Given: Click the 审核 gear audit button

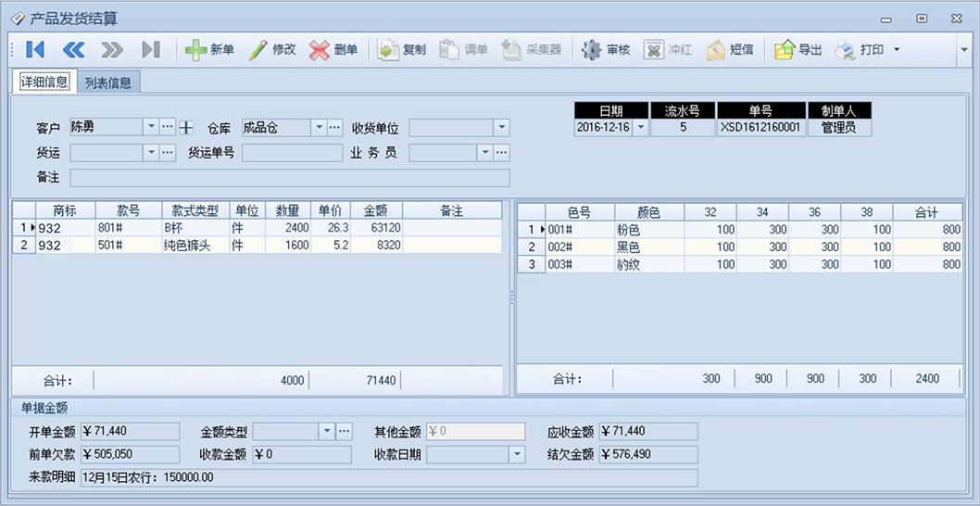Looking at the screenshot, I should pyautogui.click(x=606, y=50).
